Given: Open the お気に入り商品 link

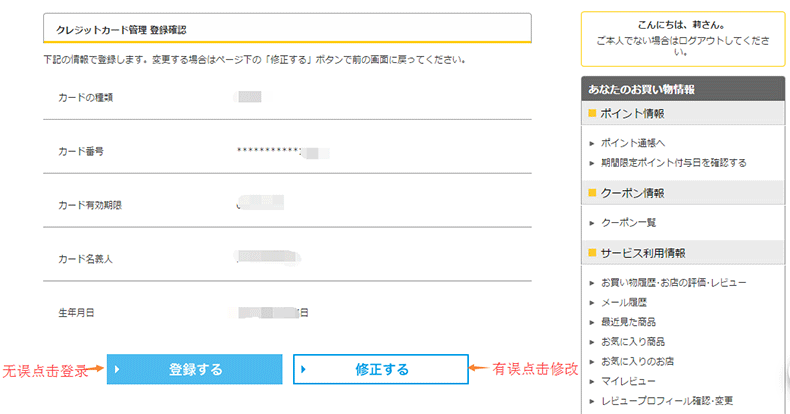Looking at the screenshot, I should point(632,341).
